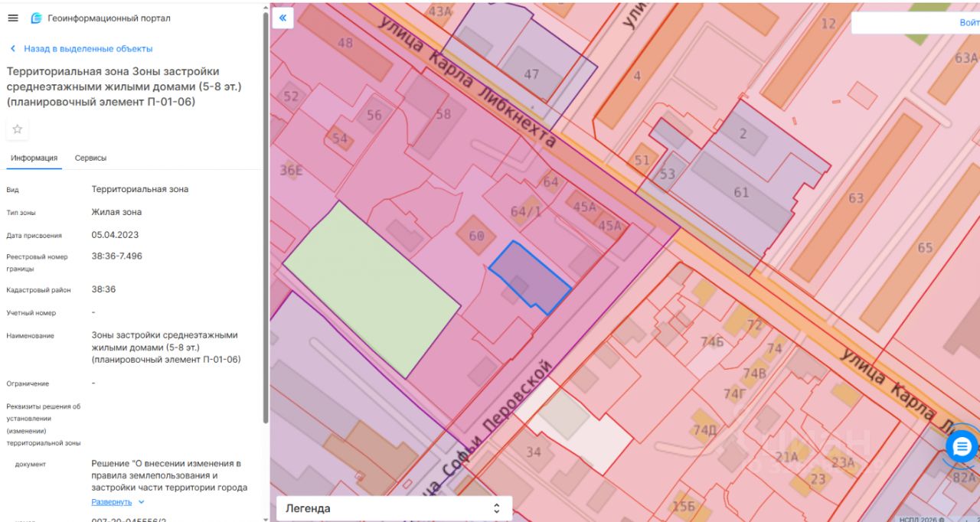Add zone to favorites with star icon
This screenshot has width=980, height=522.
coord(18,129)
